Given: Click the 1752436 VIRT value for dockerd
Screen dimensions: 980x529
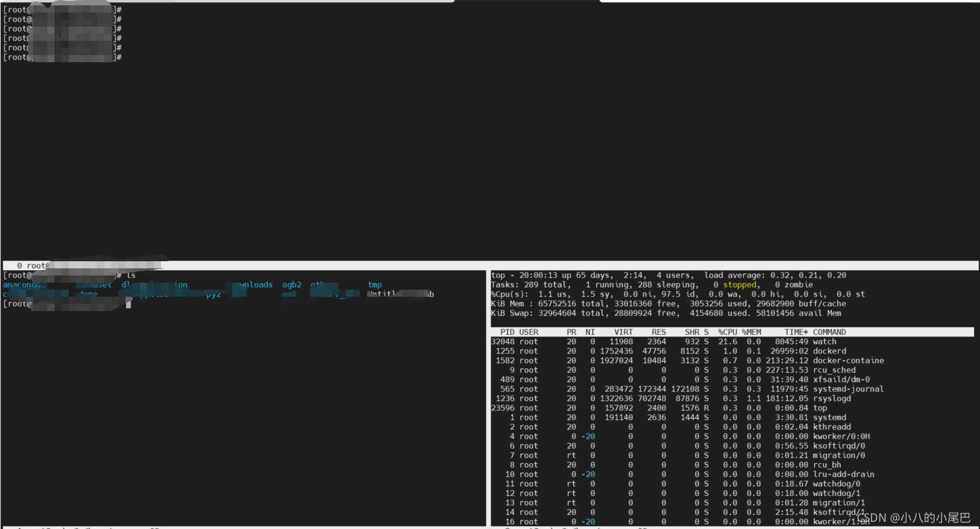Looking at the screenshot, I should click(x=616, y=351).
